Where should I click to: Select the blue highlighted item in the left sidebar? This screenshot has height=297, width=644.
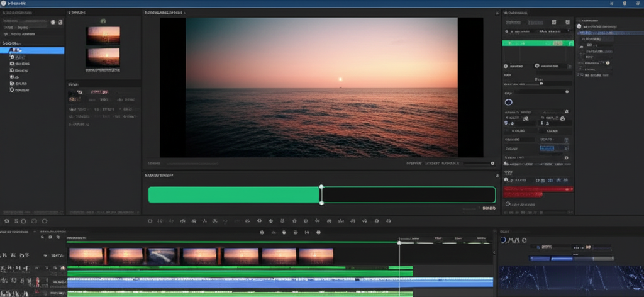pyautogui.click(x=31, y=50)
